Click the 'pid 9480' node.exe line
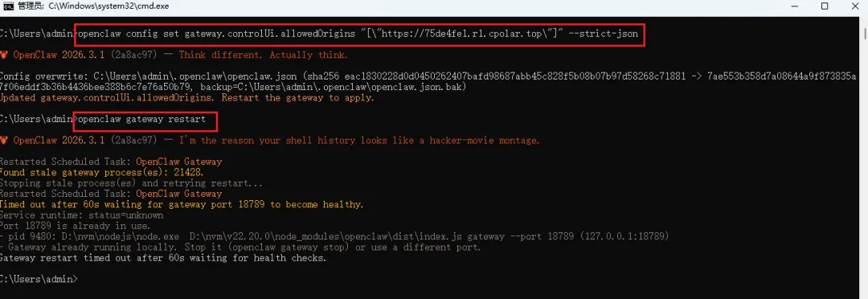 click(334, 236)
